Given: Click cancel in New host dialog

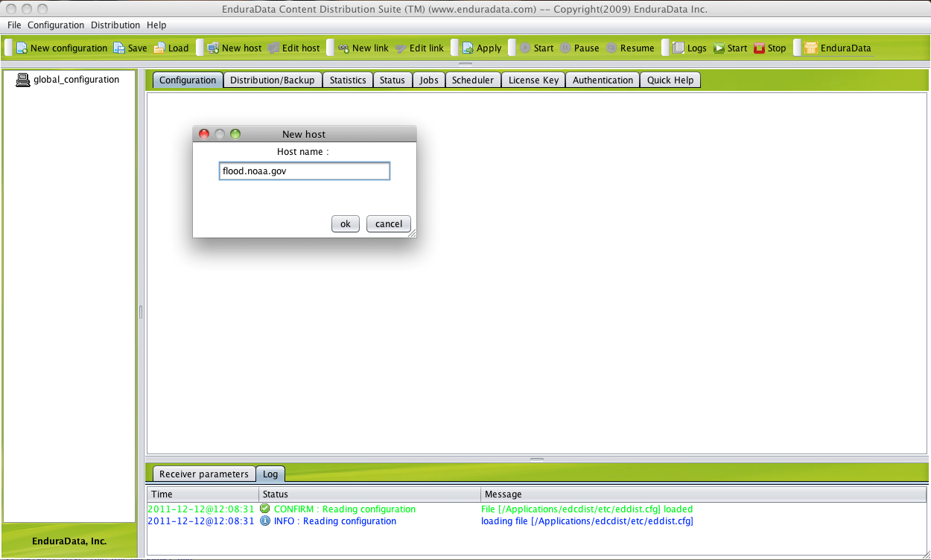Looking at the screenshot, I should (x=389, y=223).
